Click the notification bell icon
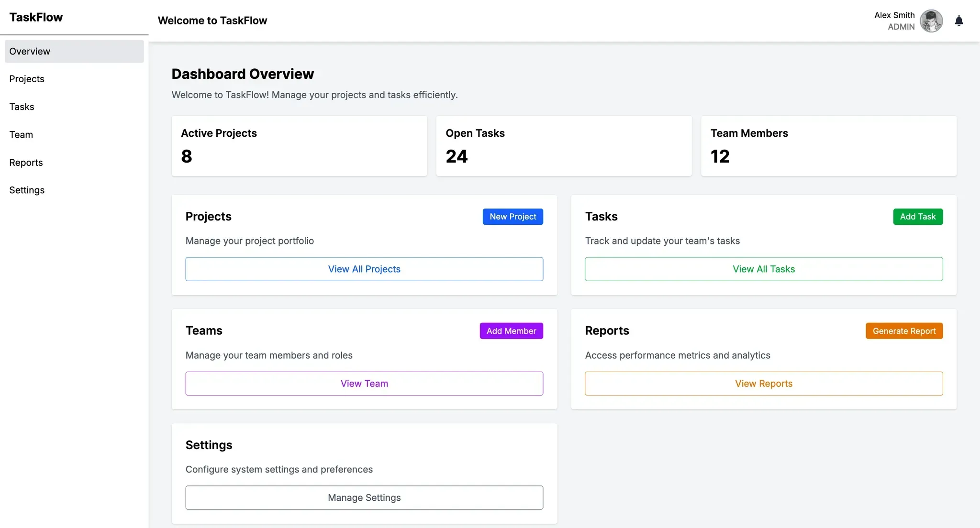The image size is (980, 528). [x=958, y=21]
